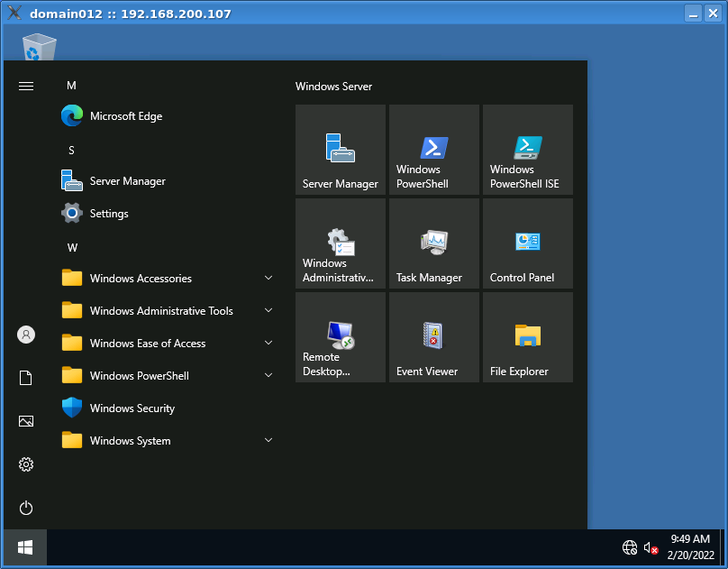Open the Windows PowerShell ISE tile

pyautogui.click(x=528, y=150)
